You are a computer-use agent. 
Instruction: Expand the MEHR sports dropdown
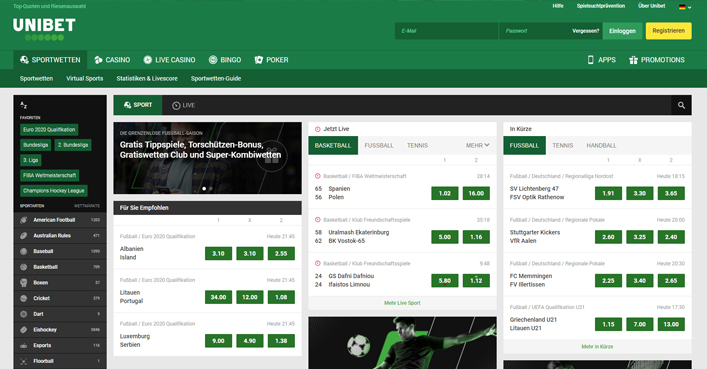click(477, 145)
